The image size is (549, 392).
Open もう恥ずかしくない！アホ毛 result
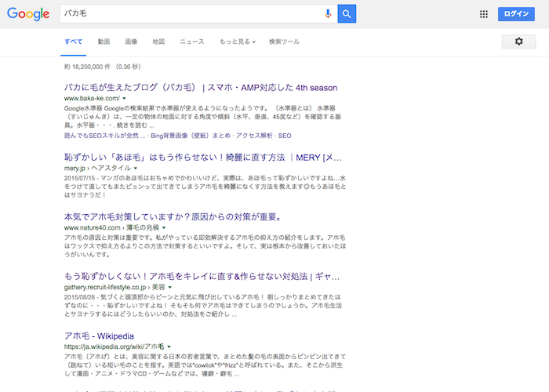pos(202,277)
